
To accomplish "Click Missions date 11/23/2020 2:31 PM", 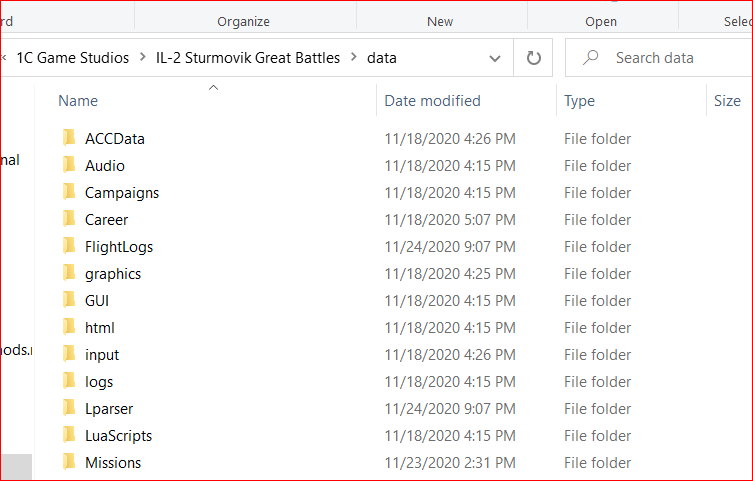I will (x=450, y=463).
